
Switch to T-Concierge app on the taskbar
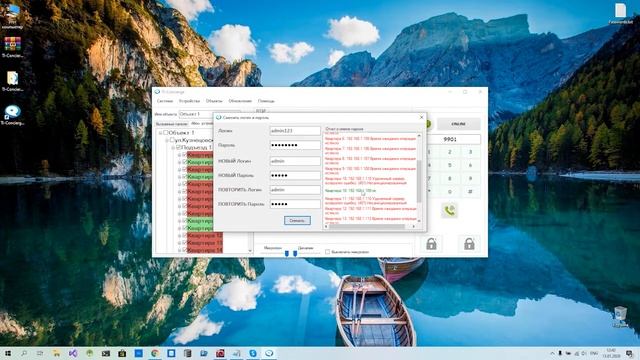[x=269, y=353]
